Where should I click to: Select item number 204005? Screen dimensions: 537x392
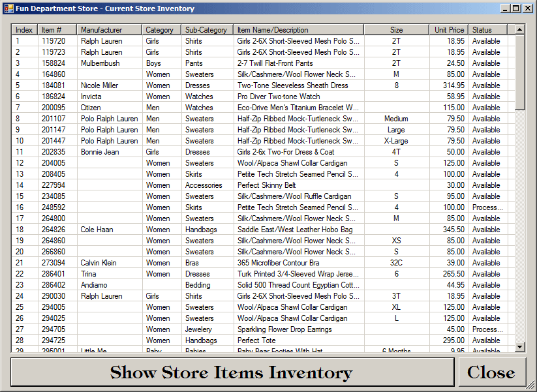coord(54,163)
